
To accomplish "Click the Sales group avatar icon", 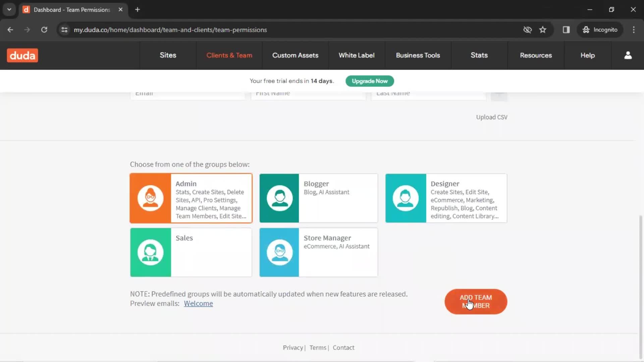I will tap(151, 252).
